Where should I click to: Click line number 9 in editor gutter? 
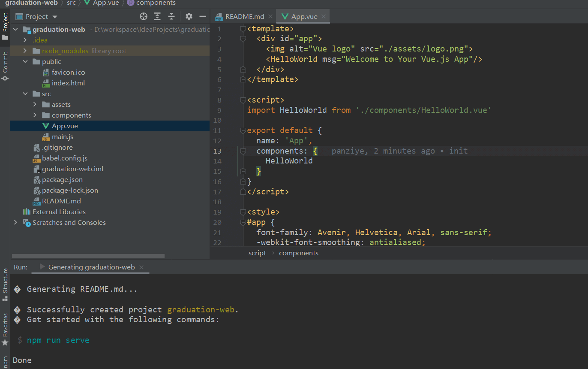click(219, 110)
